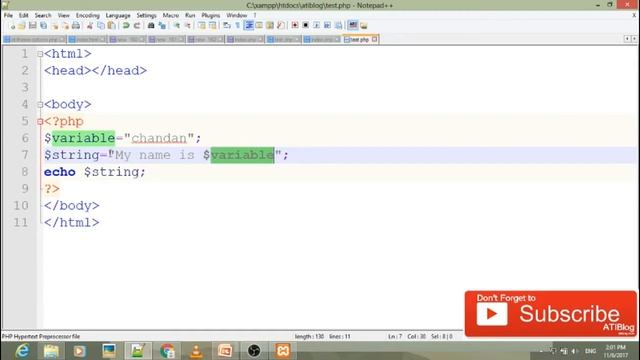Toggle word wrap in toolbar
640x360 pixels.
227,25
